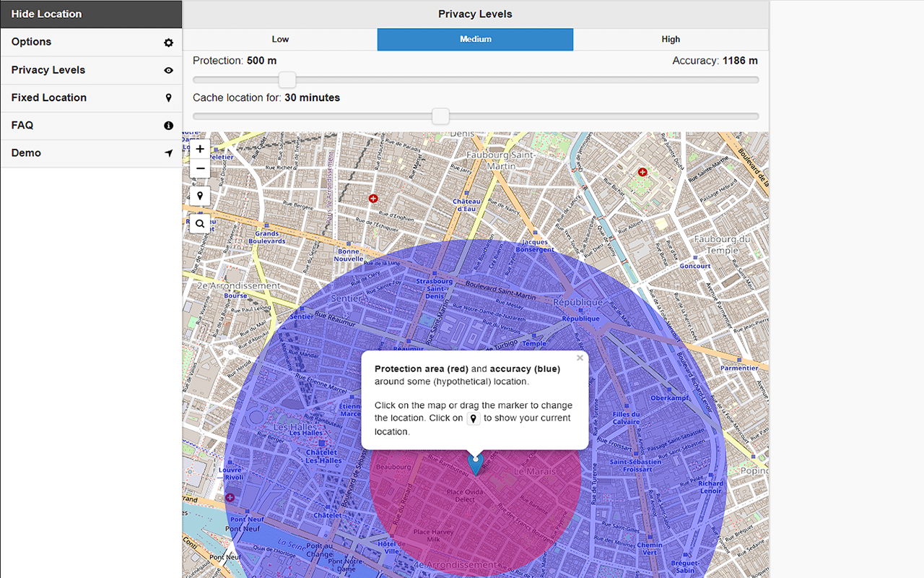
Task: Click the Richard Lenoir station label
Action: tap(710, 487)
